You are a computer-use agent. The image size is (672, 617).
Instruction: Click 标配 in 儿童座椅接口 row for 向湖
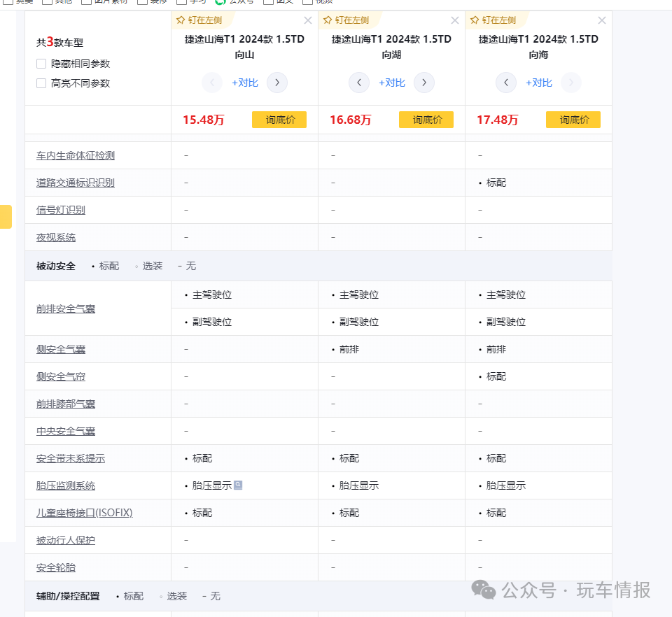click(349, 513)
